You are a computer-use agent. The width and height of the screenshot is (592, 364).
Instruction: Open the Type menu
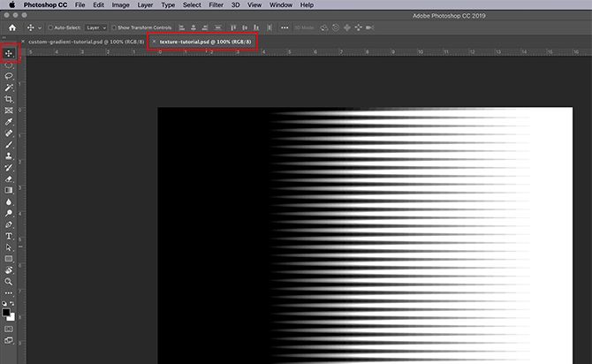point(168,5)
